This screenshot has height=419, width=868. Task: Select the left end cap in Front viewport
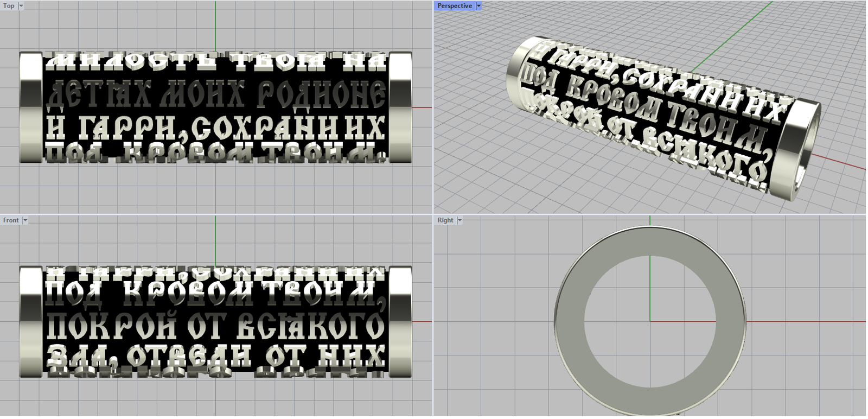pos(31,322)
